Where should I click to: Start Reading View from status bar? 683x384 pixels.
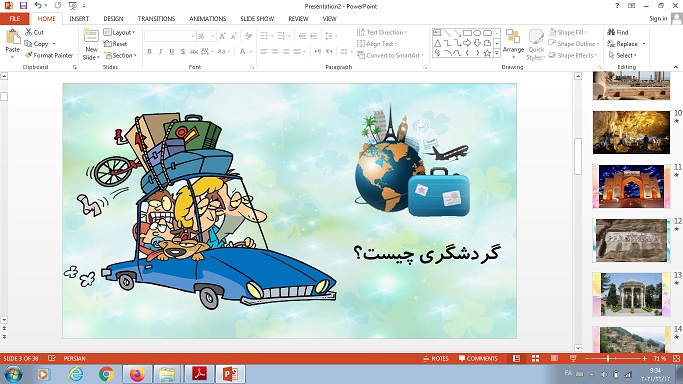click(554, 358)
